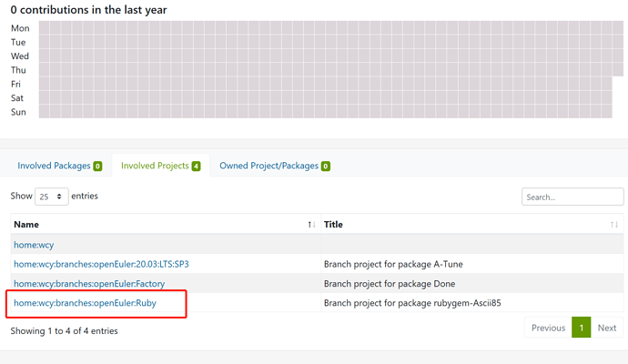Image resolution: width=628 pixels, height=364 pixels.
Task: Click the 0 badge on Involved Packages
Action: pyautogui.click(x=97, y=167)
